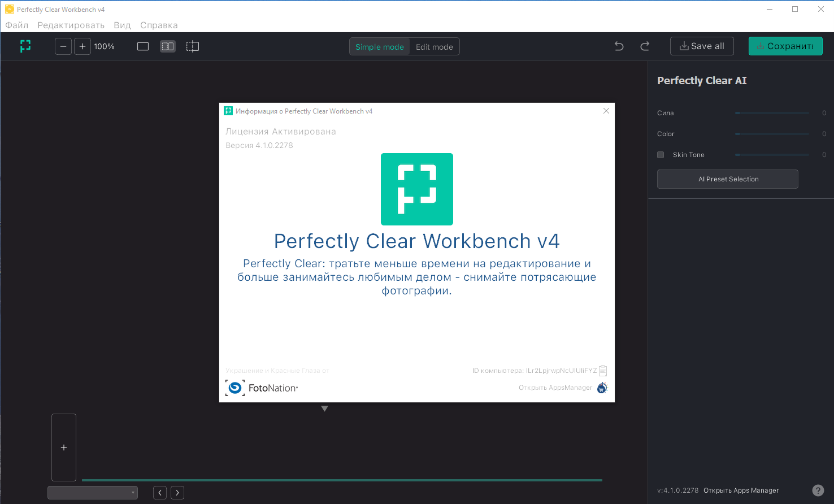The image size is (834, 504).
Task: Go to the next image with the right chevron
Action: click(177, 493)
